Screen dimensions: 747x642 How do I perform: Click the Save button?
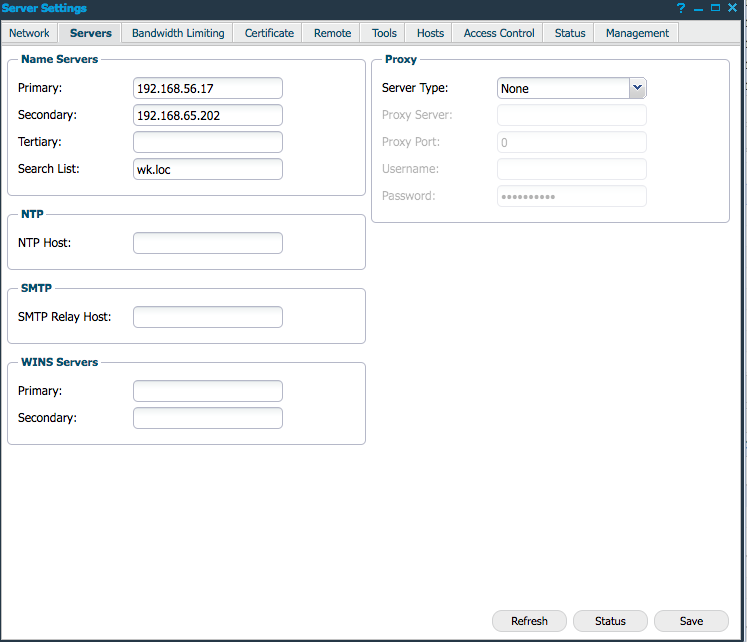(x=691, y=621)
